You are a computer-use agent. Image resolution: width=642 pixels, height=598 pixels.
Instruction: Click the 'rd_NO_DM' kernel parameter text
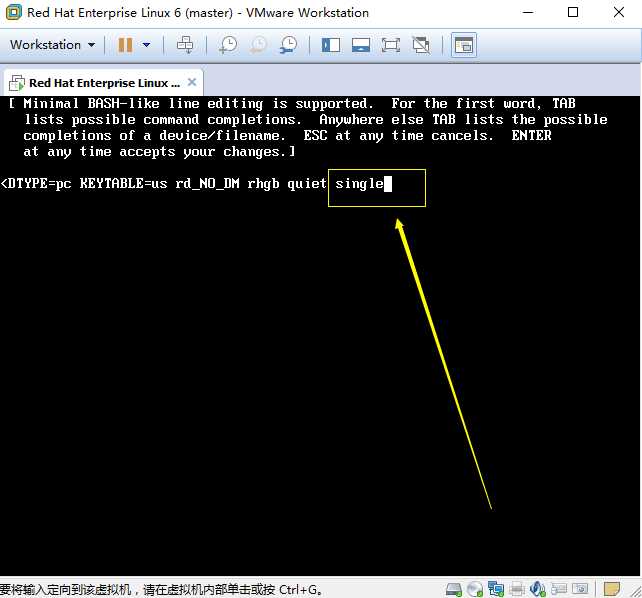(x=207, y=183)
